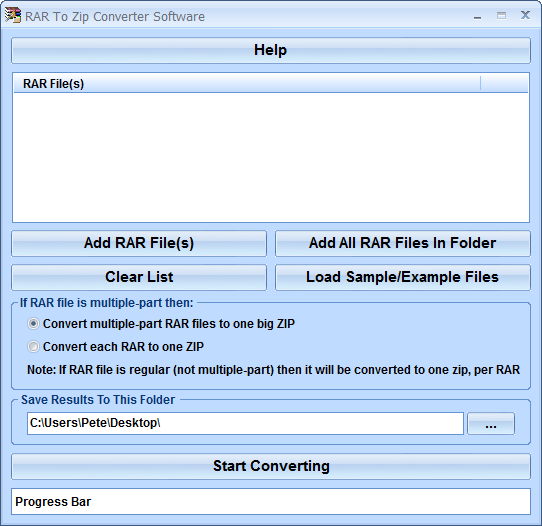Minimize the converter window
The height and width of the screenshot is (526, 542).
(477, 16)
